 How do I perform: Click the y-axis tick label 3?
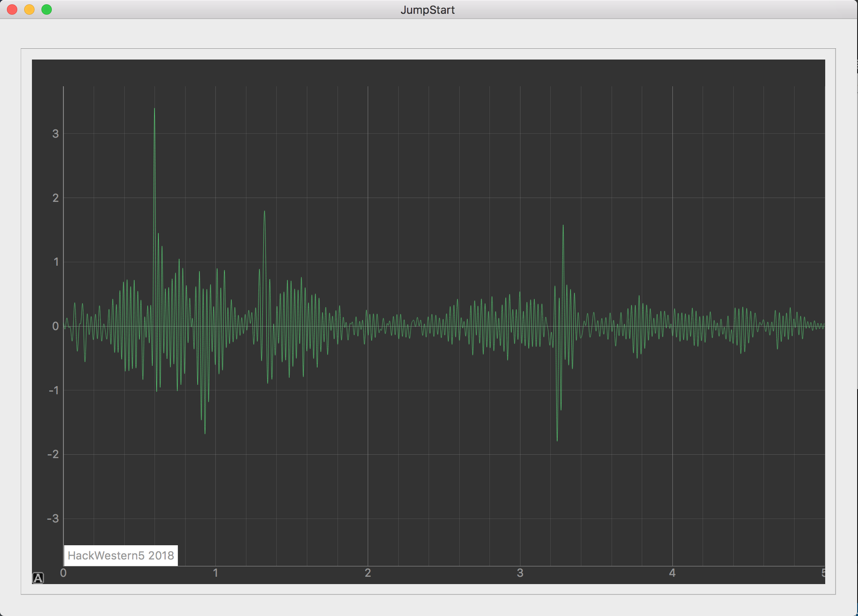pos(55,134)
